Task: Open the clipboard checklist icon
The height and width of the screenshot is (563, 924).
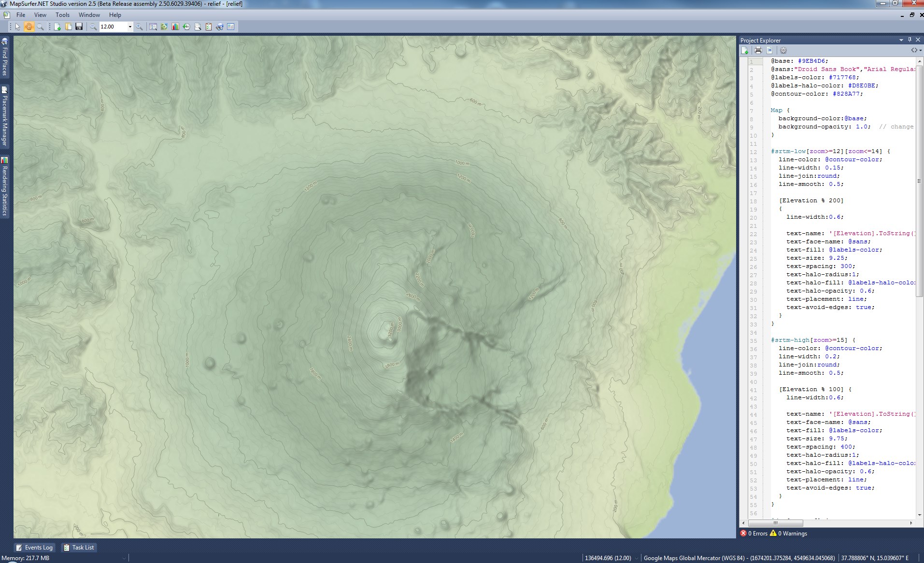Action: coord(209,27)
